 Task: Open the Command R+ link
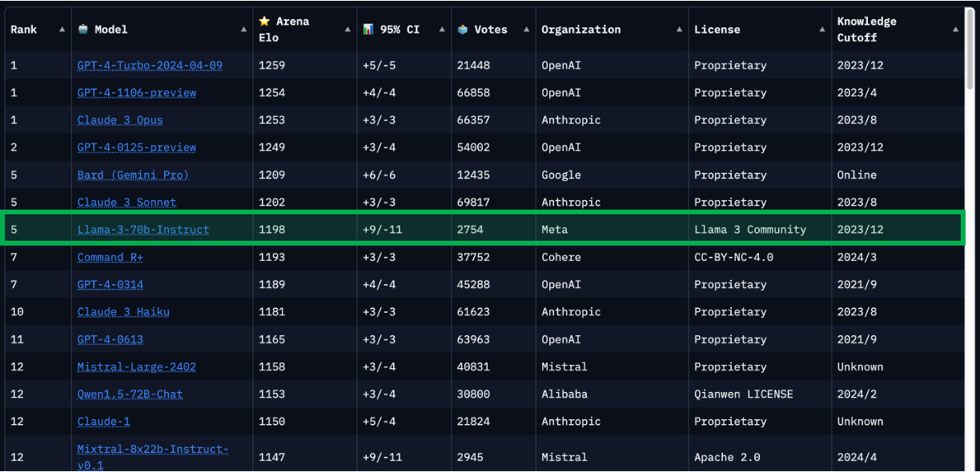(110, 257)
